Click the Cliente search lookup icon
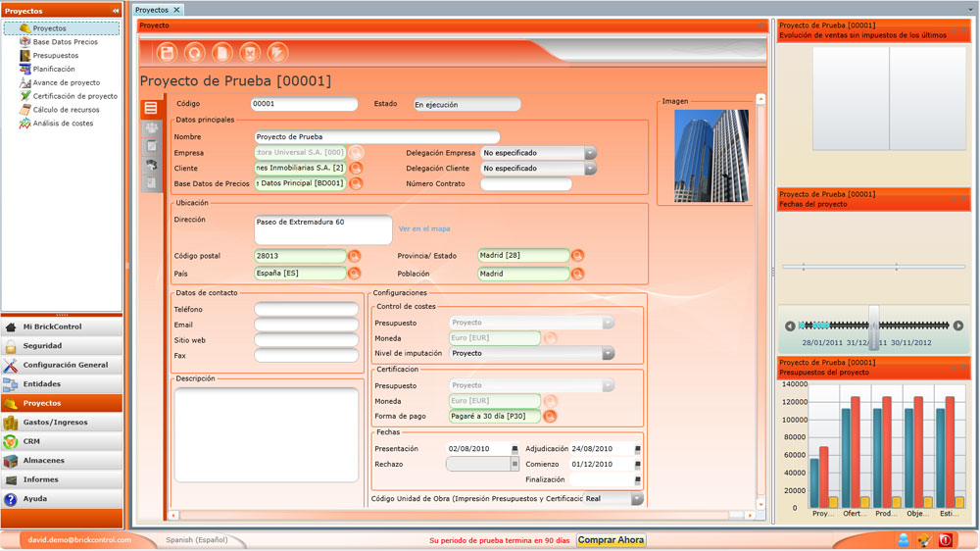The image size is (980, 551). 356,168
